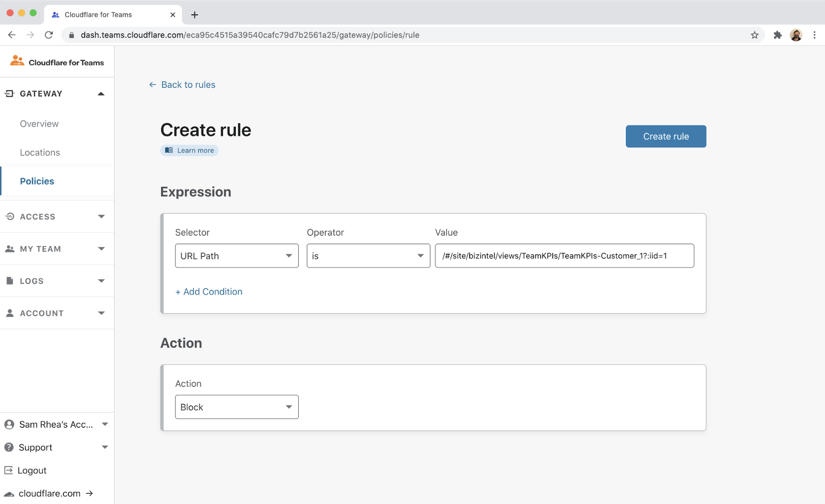825x504 pixels.
Task: Bookmark this page with the star icon
Action: (x=754, y=35)
